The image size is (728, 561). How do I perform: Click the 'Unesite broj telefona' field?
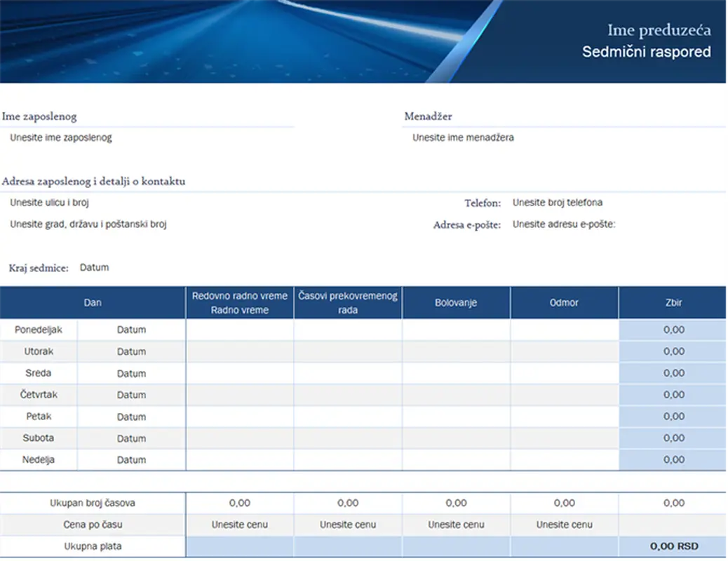click(x=558, y=203)
